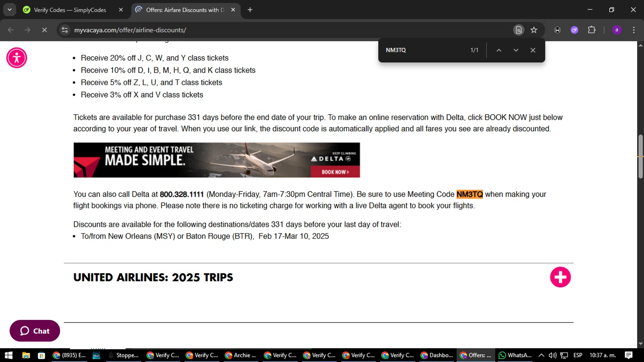Open the purple round extension icon
Screen dimensions: 644x362
(x=574, y=30)
